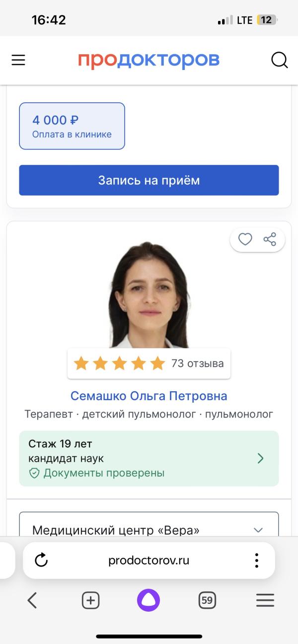Open Семашко Ольга Петровна profile link
The height and width of the screenshot is (644, 298).
149,396
